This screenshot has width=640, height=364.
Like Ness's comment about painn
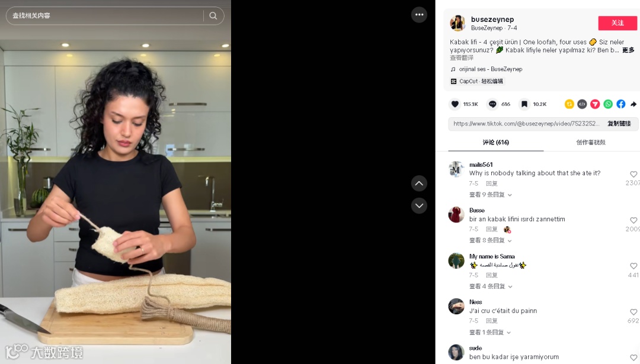point(633,313)
